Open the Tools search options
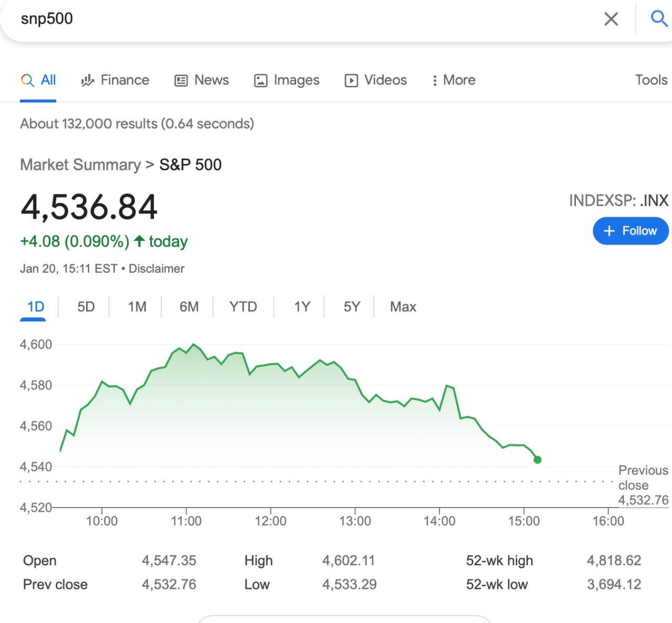Image resolution: width=672 pixels, height=623 pixels. 651,80
